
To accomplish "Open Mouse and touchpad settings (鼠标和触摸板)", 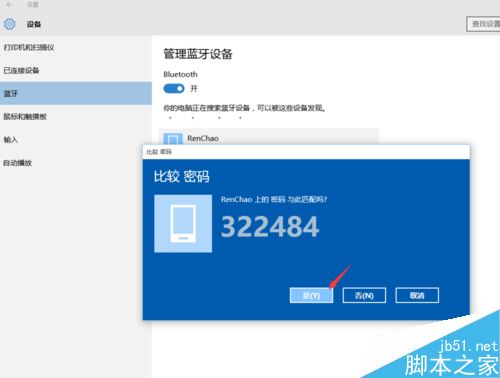I will click(x=76, y=116).
